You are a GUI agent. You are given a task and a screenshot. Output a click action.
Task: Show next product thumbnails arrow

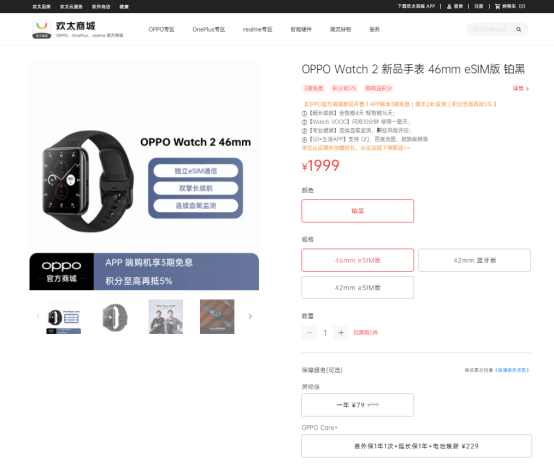(x=250, y=316)
